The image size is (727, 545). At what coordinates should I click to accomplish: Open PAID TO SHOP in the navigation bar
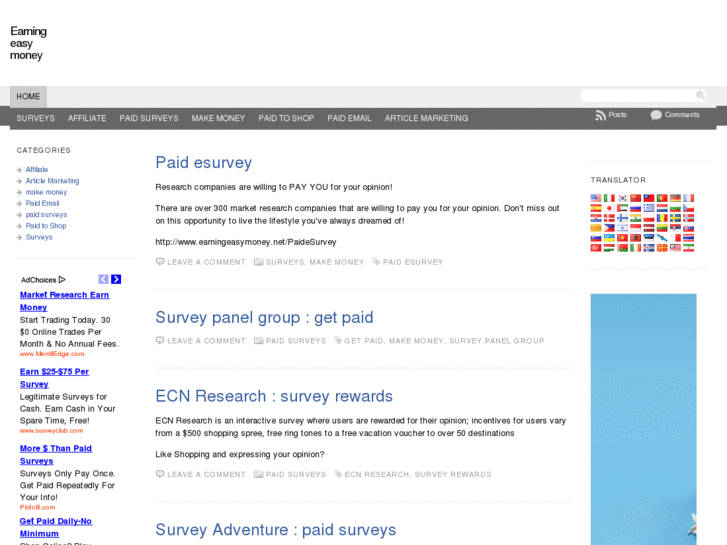[x=286, y=118]
